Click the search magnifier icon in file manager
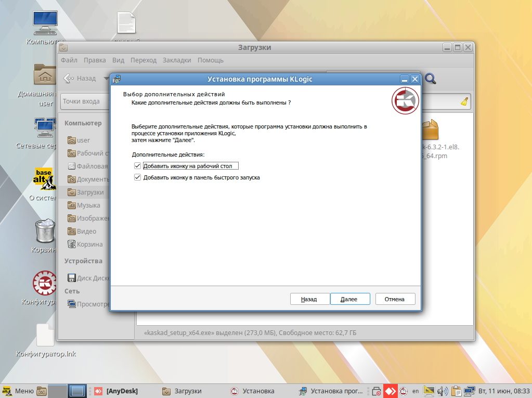532x398 pixels. [431, 79]
